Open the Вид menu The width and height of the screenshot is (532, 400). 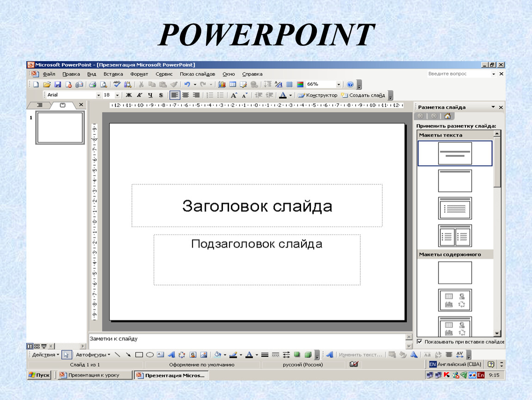92,74
